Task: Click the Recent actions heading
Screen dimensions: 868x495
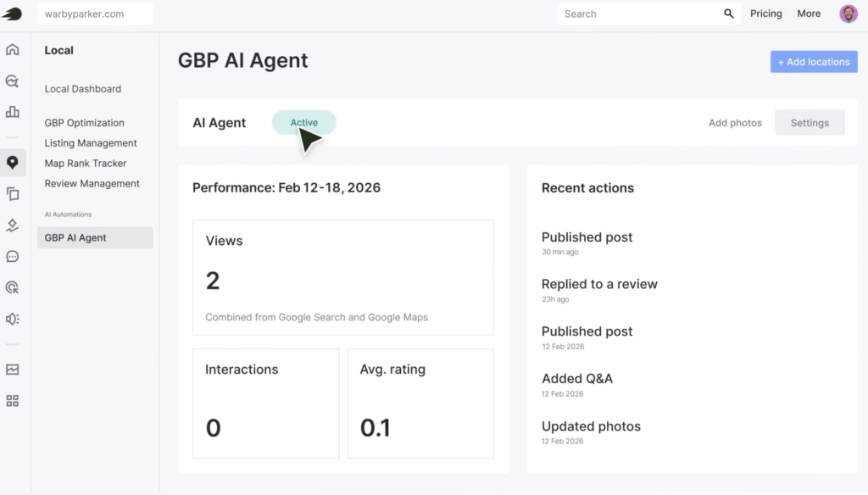Action: click(x=587, y=187)
